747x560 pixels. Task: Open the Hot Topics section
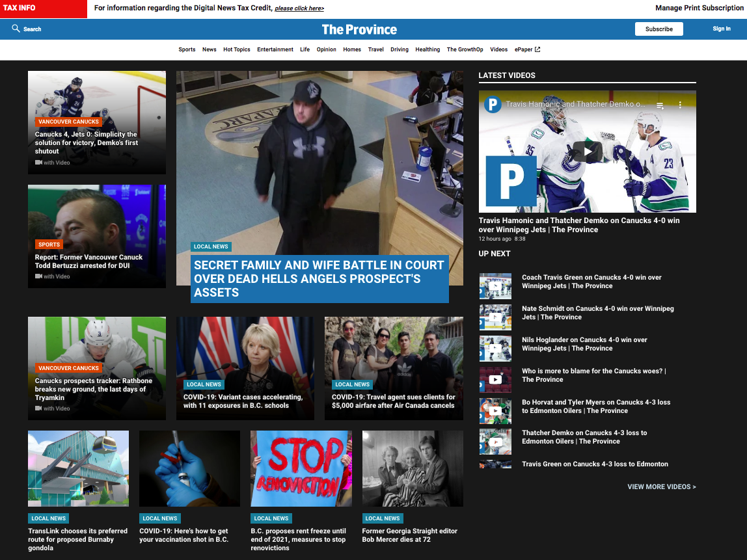[236, 49]
